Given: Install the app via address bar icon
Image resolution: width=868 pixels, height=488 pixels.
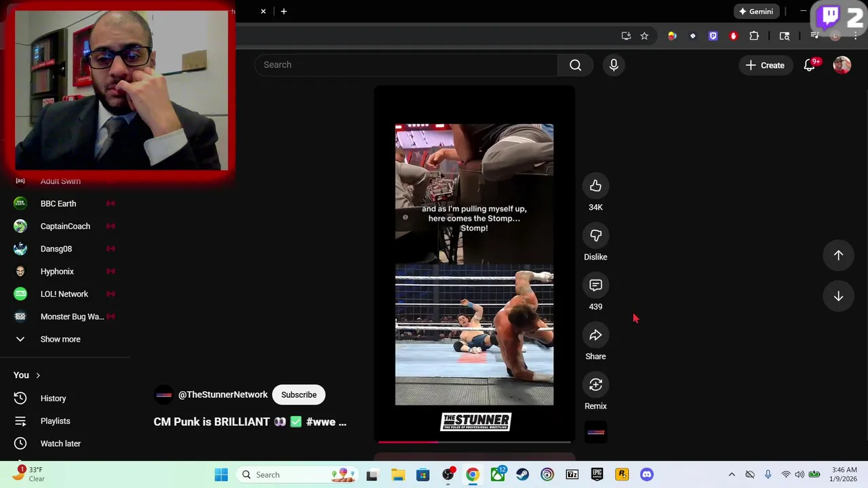Looking at the screenshot, I should pyautogui.click(x=626, y=36).
